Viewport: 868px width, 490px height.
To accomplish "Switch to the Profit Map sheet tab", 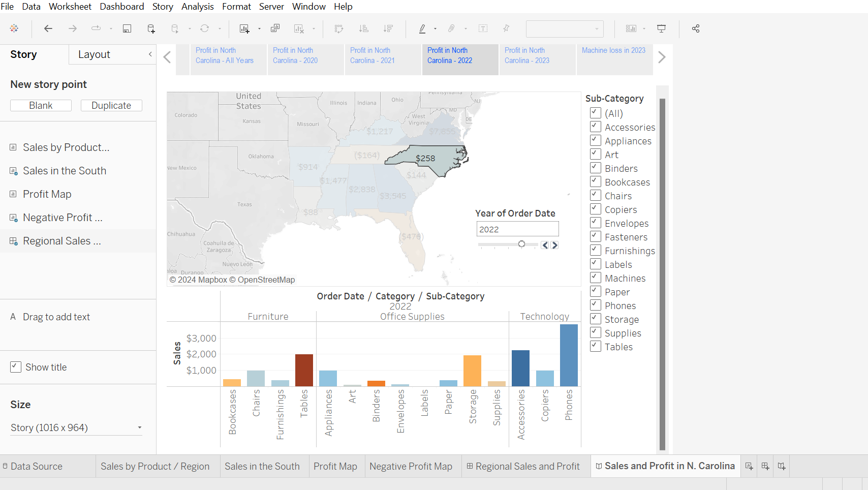I will pyautogui.click(x=335, y=466).
